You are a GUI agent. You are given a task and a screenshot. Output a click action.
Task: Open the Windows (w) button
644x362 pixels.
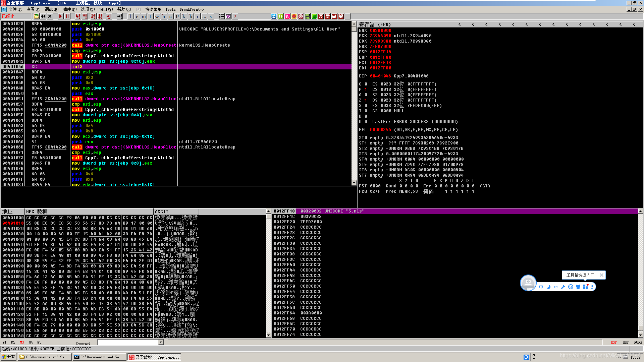pos(157,16)
